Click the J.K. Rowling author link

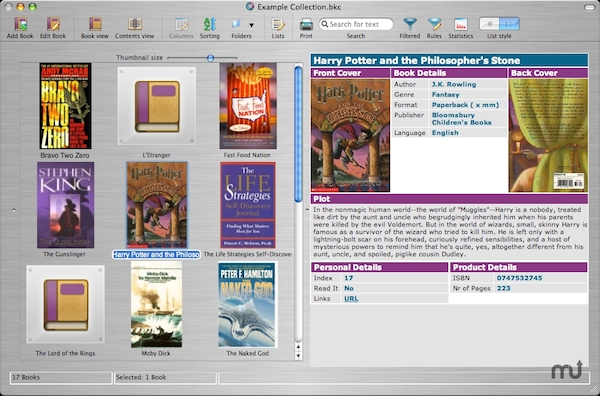454,84
